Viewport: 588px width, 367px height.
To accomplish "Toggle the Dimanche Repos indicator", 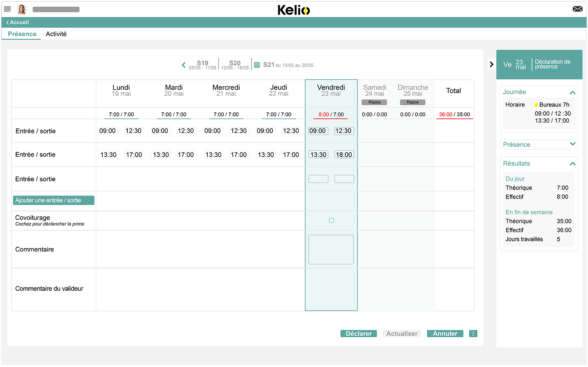I will point(412,102).
